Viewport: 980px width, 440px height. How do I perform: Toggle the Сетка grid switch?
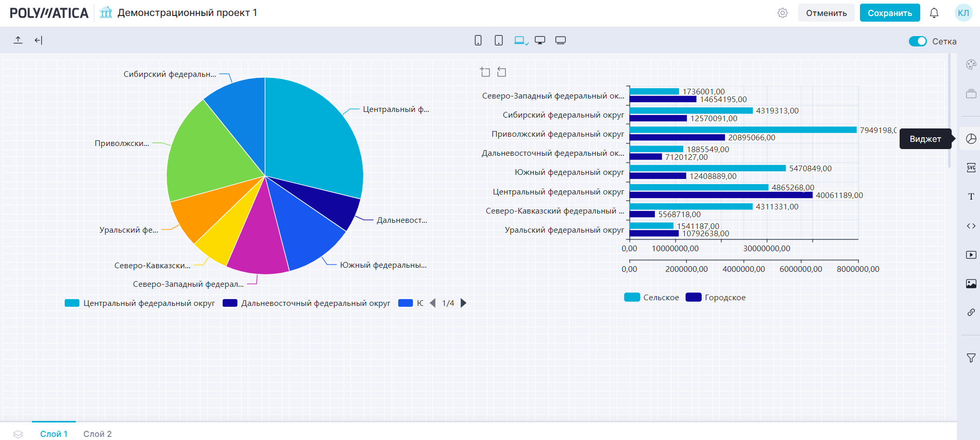[x=917, y=41]
